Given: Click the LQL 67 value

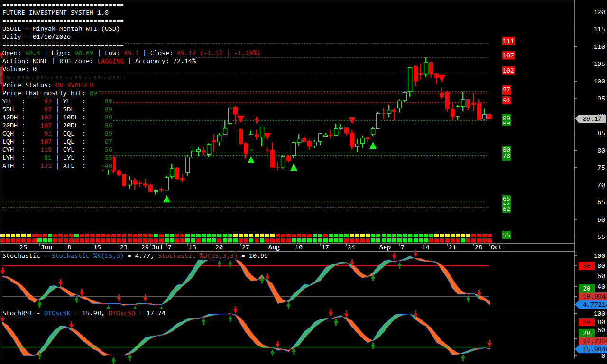Looking at the screenshot, I should tap(109, 142).
